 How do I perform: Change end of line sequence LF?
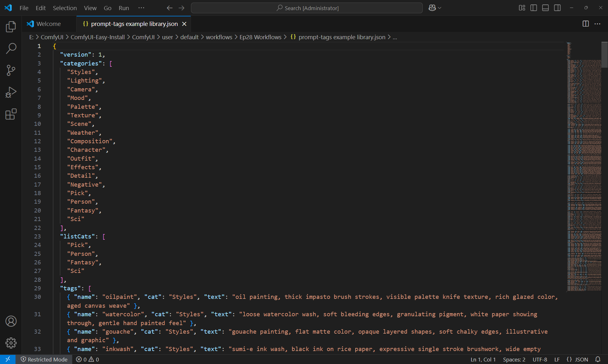point(557,359)
